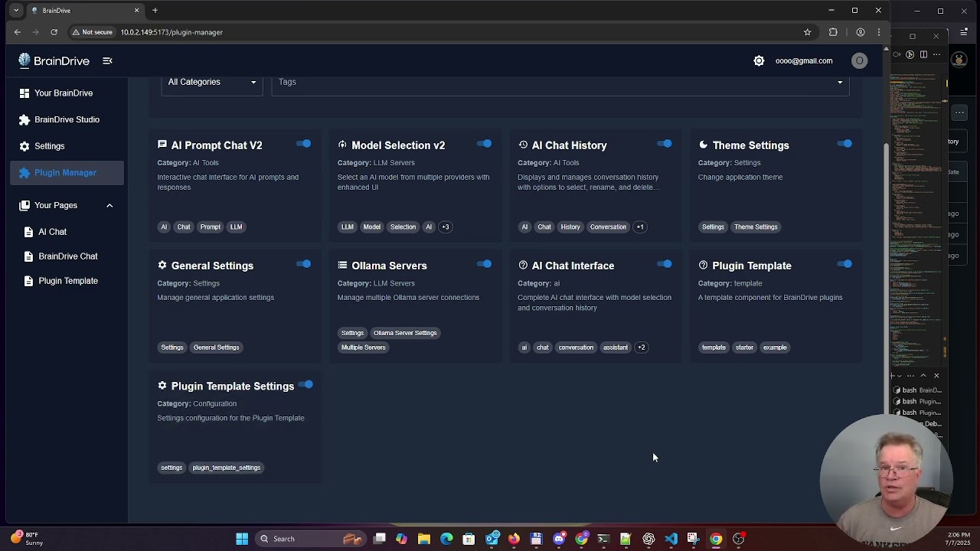Viewport: 980px width, 551px height.
Task: Open Your BrainDrive in the sidebar
Action: [x=67, y=93]
